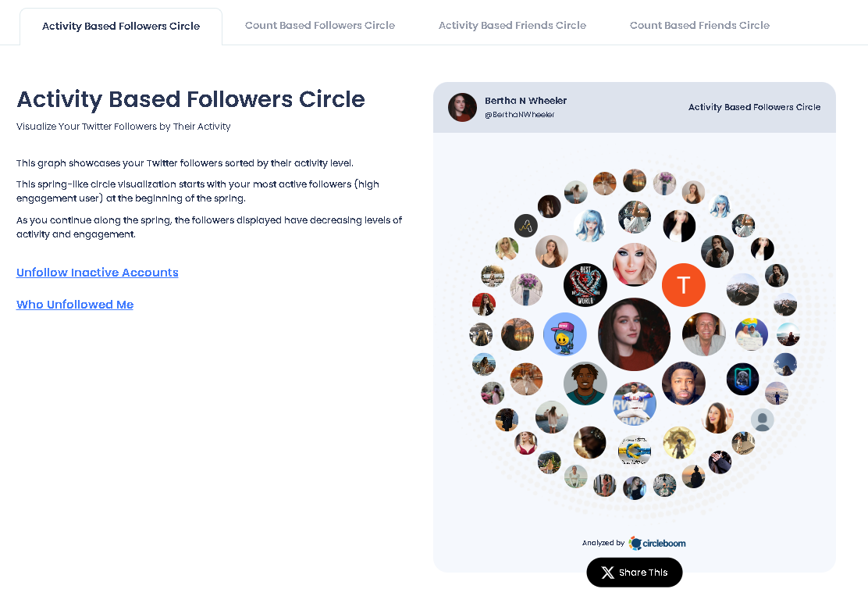Click the gray default profile placeholder avatar
868x596 pixels.
(x=763, y=419)
